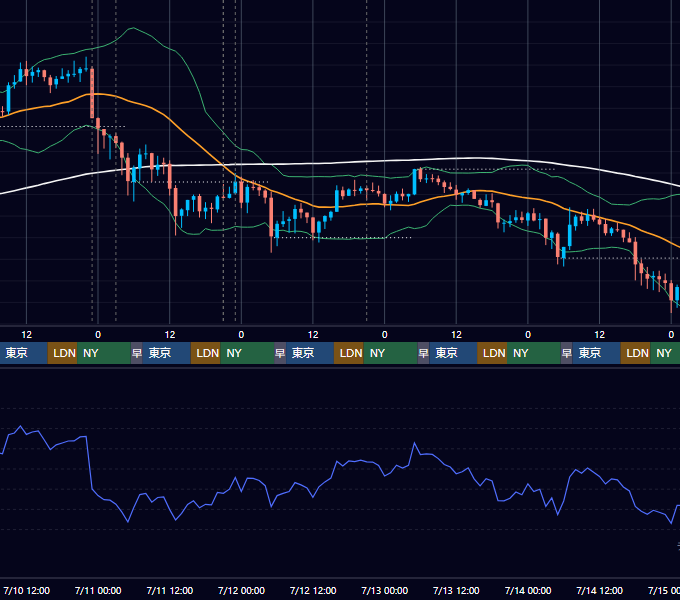Click the 7/14 12:00 date label
680x600 pixels.
click(599, 590)
